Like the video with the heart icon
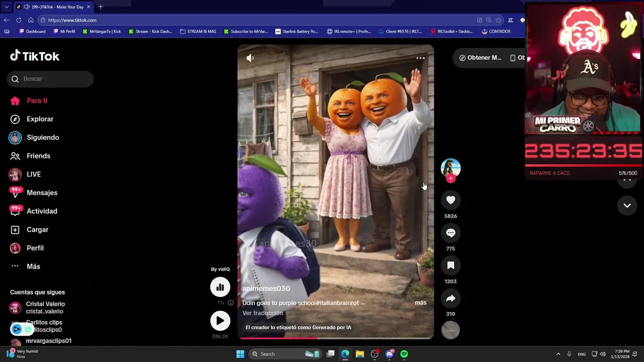The height and width of the screenshot is (362, 644). (450, 200)
